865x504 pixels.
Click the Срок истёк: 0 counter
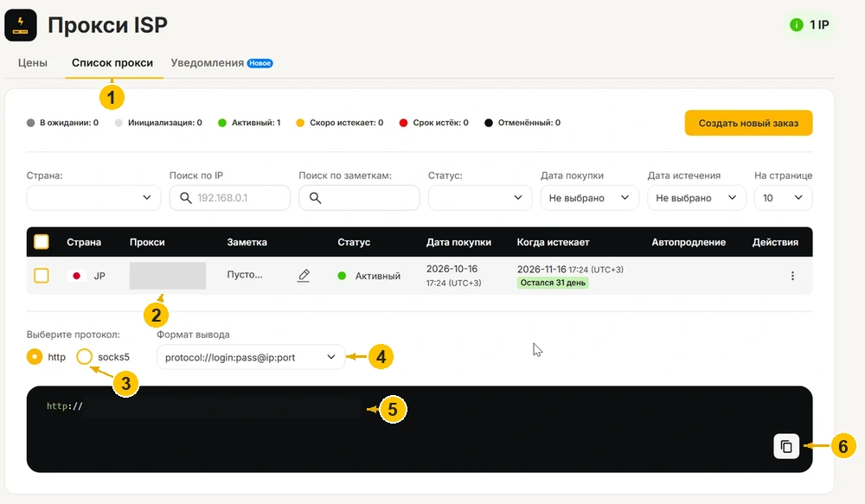click(x=433, y=123)
